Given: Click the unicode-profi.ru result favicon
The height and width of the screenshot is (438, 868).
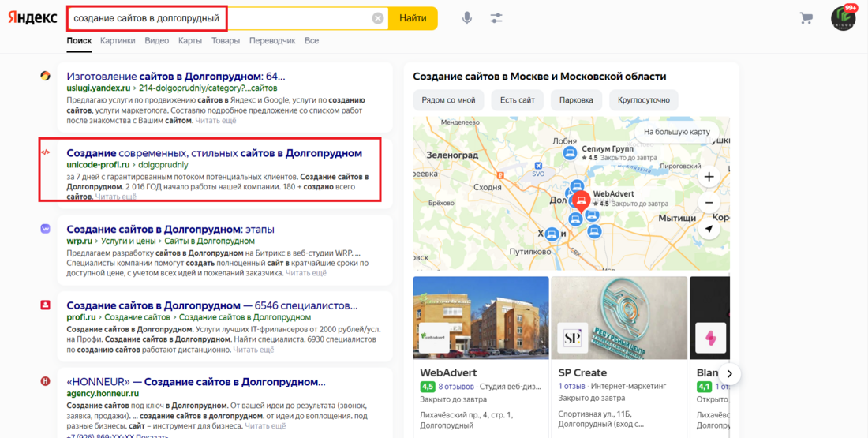Looking at the screenshot, I should 46,152.
